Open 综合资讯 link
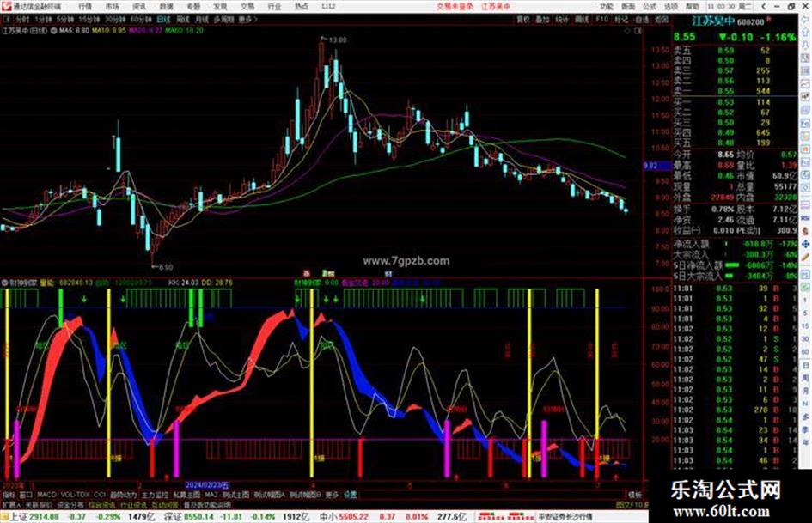Screen dimensions: 812x523 [102, 505]
